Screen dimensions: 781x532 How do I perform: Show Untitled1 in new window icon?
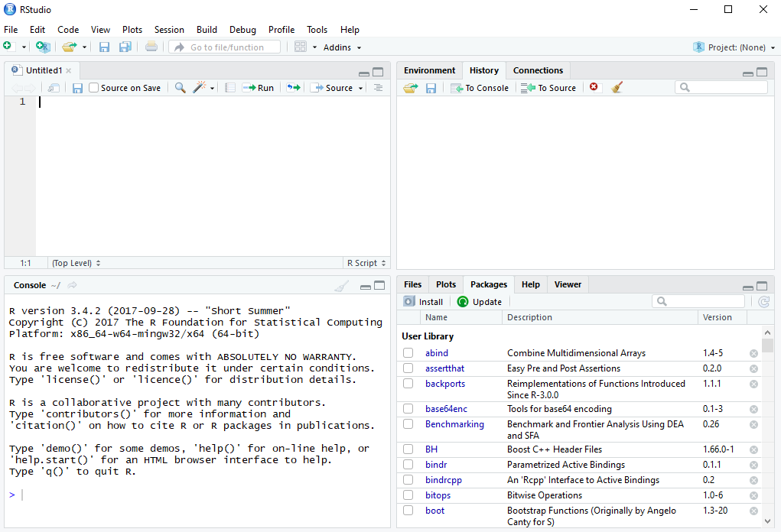point(54,88)
